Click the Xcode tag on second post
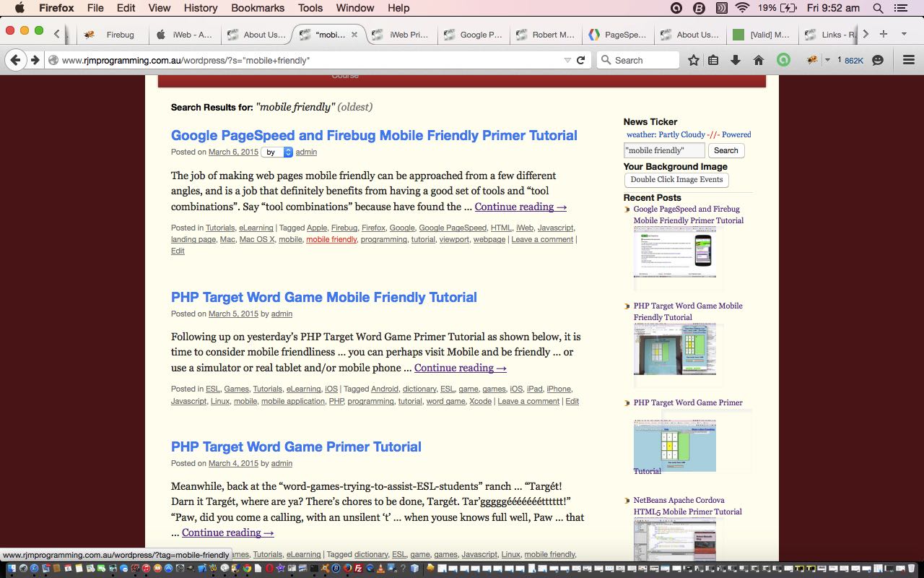 480,401
